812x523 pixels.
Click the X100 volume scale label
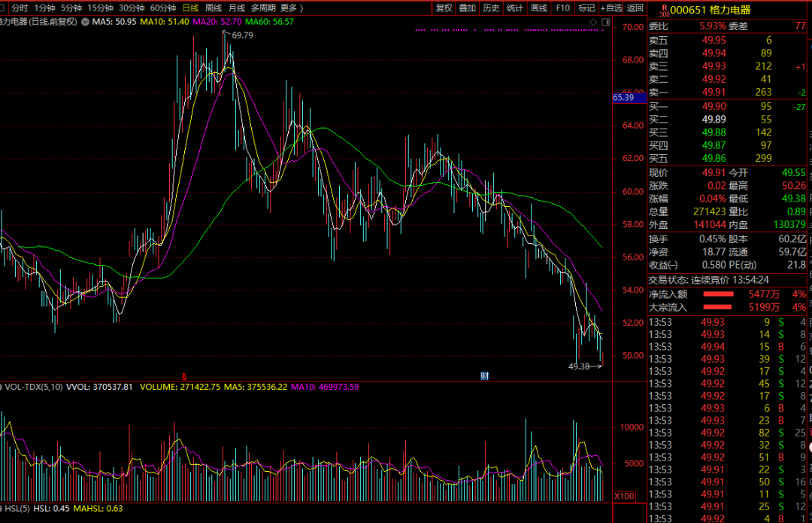tap(624, 496)
